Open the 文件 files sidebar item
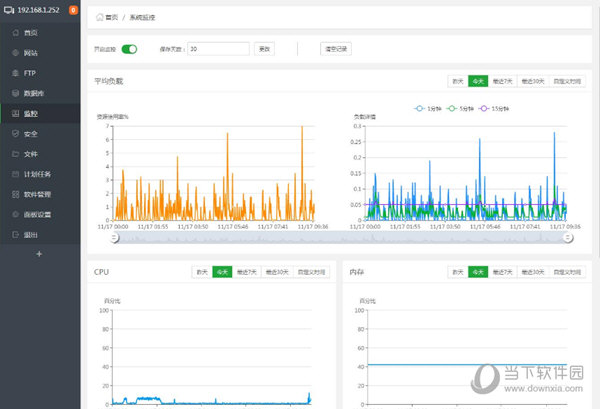600x409 pixels. [40, 154]
